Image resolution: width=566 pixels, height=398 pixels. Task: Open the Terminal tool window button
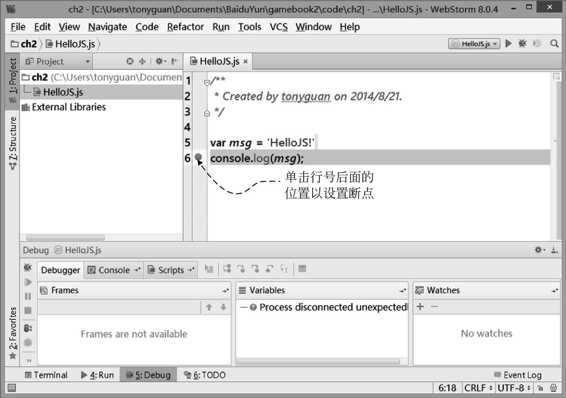pyautogui.click(x=46, y=375)
